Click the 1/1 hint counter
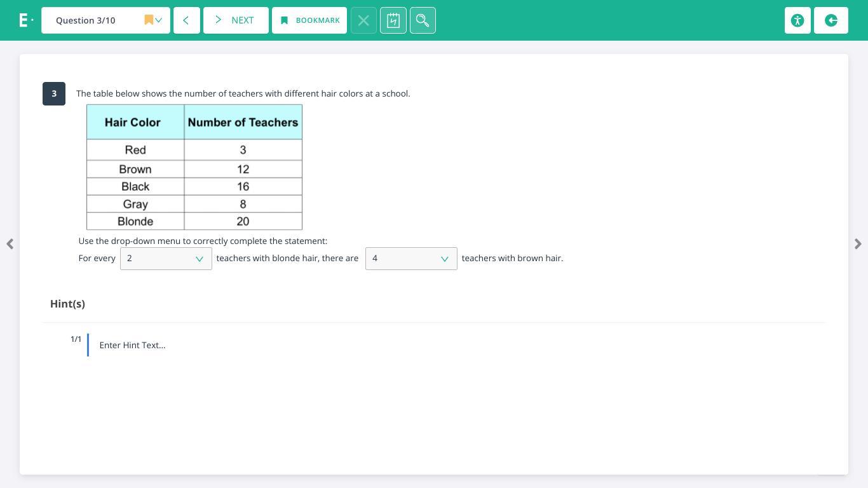The image size is (868, 488). pos(76,339)
